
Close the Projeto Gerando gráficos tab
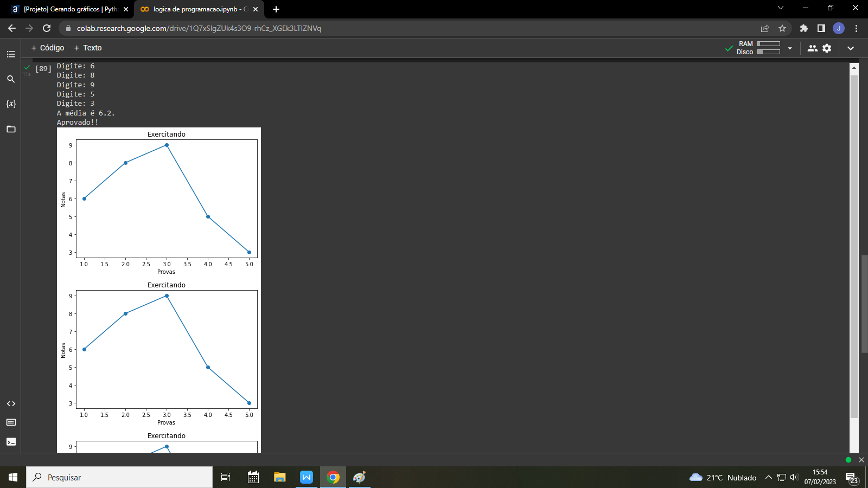126,9
